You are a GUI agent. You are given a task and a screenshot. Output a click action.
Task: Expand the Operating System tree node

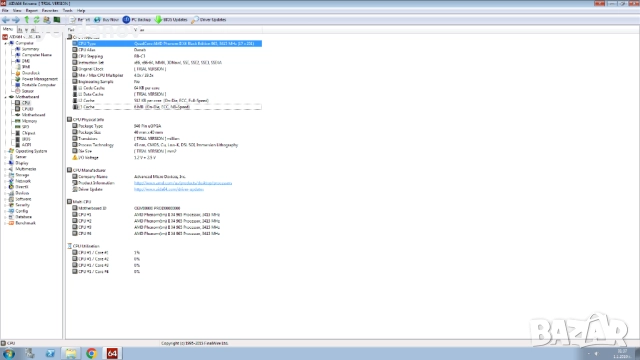coord(6,151)
